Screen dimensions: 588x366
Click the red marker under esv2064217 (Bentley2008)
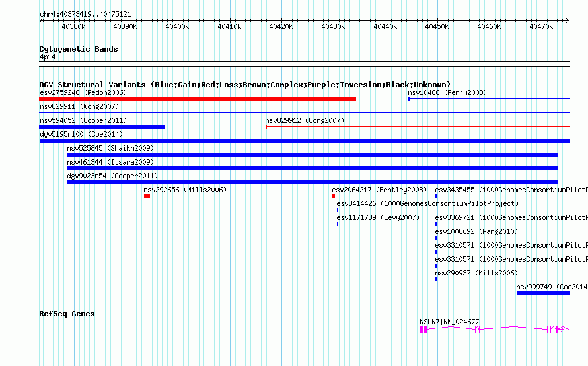[x=334, y=196]
